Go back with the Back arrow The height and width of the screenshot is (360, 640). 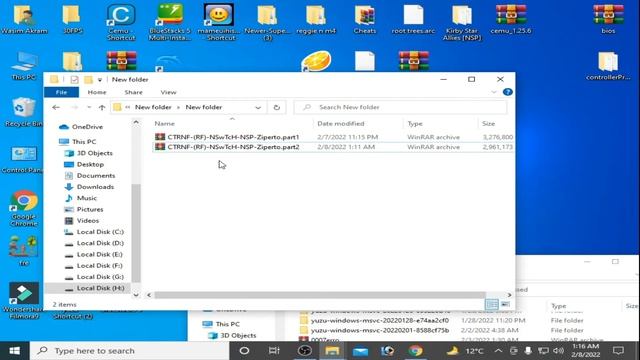(56, 107)
